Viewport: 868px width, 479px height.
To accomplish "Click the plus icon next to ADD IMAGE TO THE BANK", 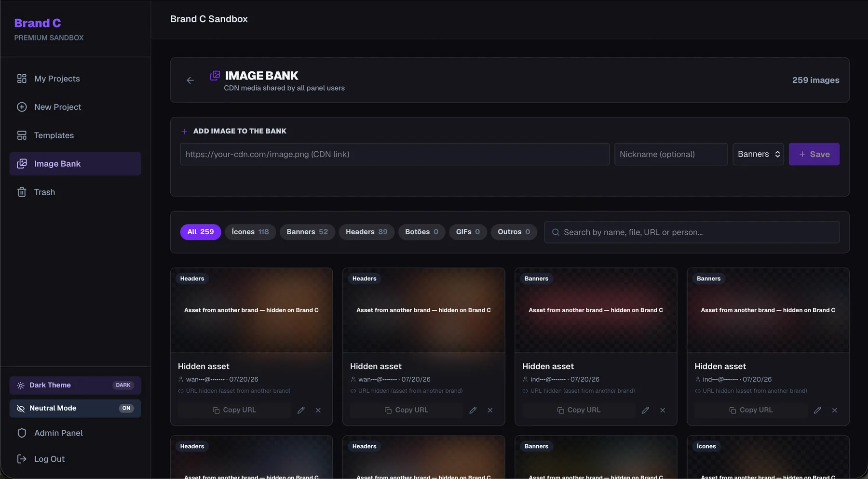I will tap(184, 132).
